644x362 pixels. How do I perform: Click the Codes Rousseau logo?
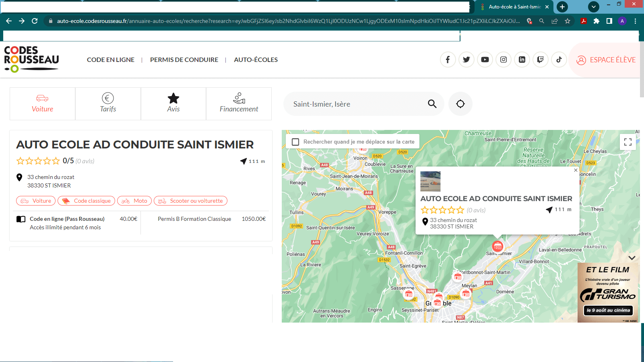point(31,59)
